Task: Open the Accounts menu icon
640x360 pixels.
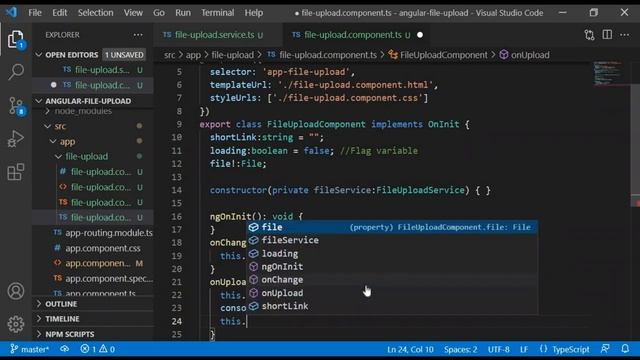Action: [16, 291]
